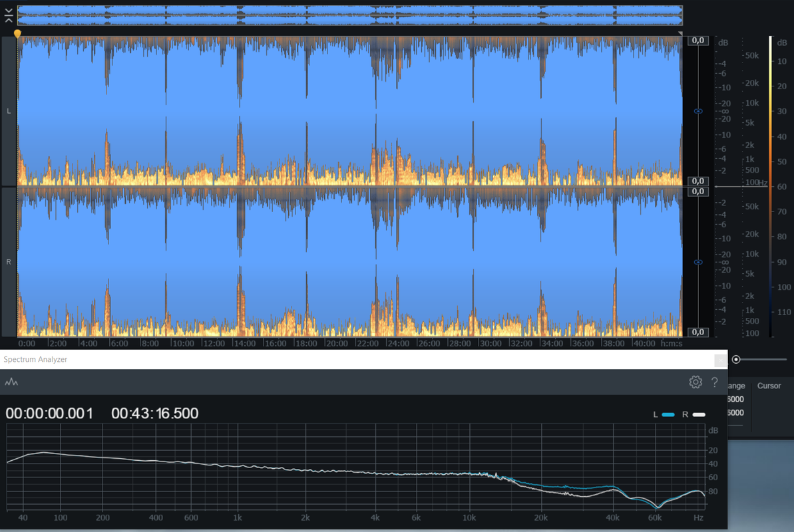Click the 50k label on left channel frequency scale
Image resolution: width=794 pixels, height=532 pixels.
click(x=752, y=56)
